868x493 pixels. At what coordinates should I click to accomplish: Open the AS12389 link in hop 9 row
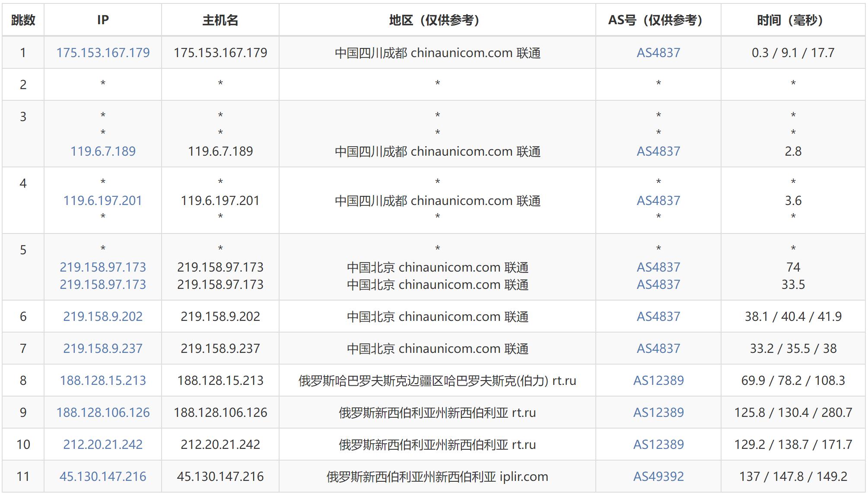658,413
